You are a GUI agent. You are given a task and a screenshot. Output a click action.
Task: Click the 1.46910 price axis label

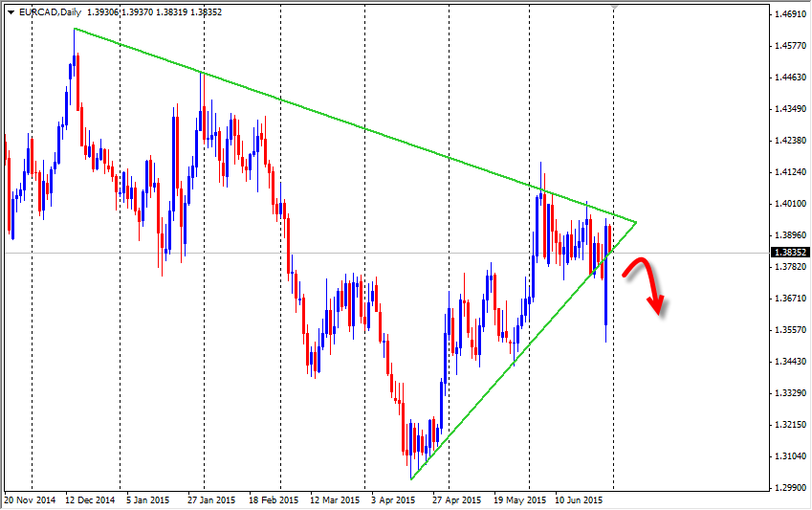(x=790, y=14)
